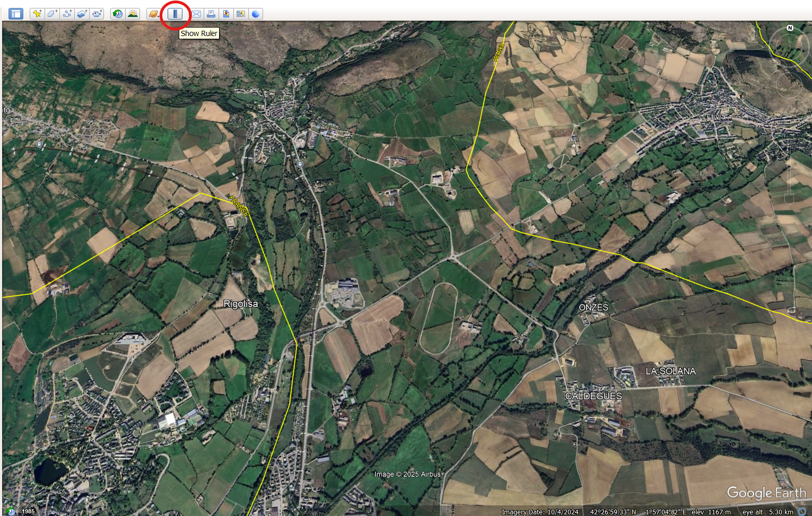This screenshot has height=516, width=812.
Task: Email the current view
Action: pyautogui.click(x=196, y=14)
